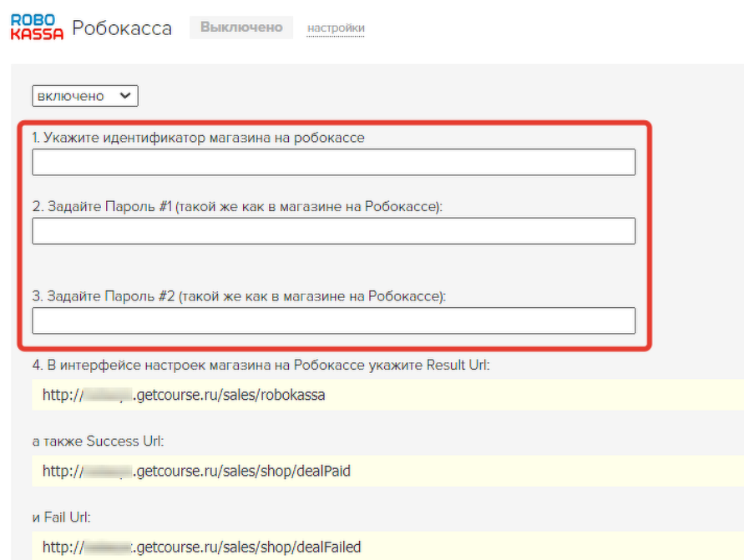Click label 'Укажите идентификатор магазина на робокассе'
The width and height of the screenshot is (744, 560).
(x=199, y=138)
